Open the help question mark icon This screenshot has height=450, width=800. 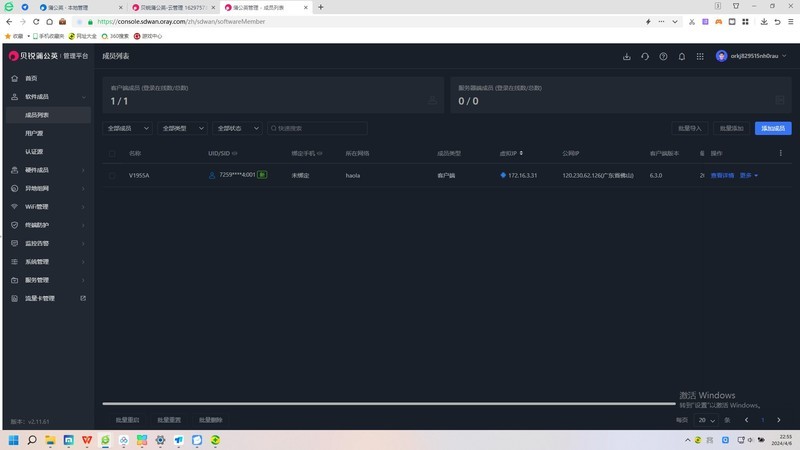pyautogui.click(x=663, y=57)
